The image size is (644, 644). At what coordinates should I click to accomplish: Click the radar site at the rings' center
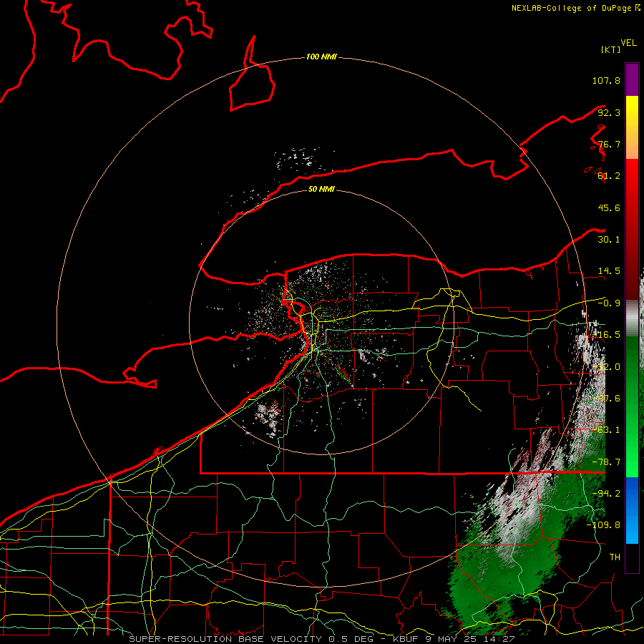pos(321,323)
